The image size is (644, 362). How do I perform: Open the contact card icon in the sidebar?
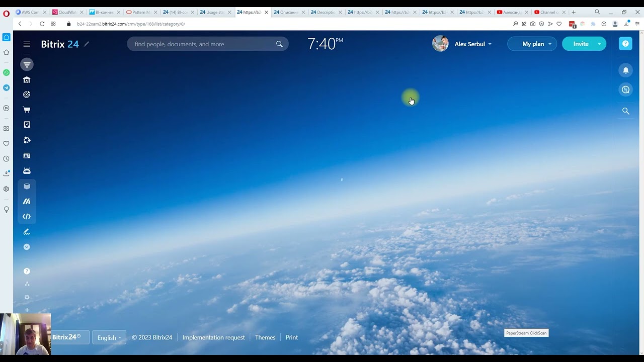tap(27, 156)
